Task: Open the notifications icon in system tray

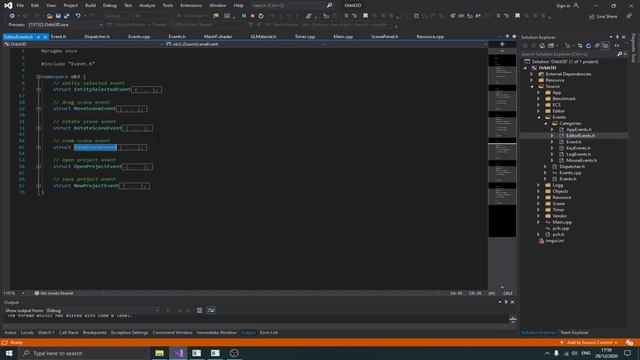Action: 627,353
